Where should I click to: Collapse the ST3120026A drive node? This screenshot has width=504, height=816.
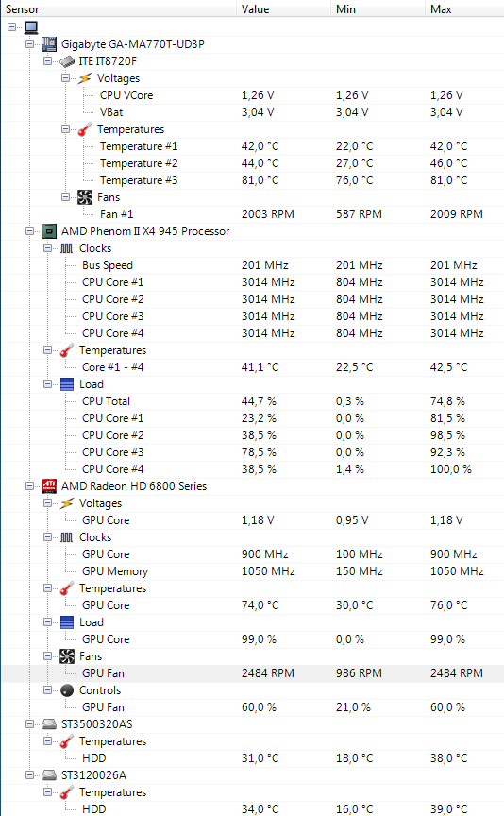point(29,774)
